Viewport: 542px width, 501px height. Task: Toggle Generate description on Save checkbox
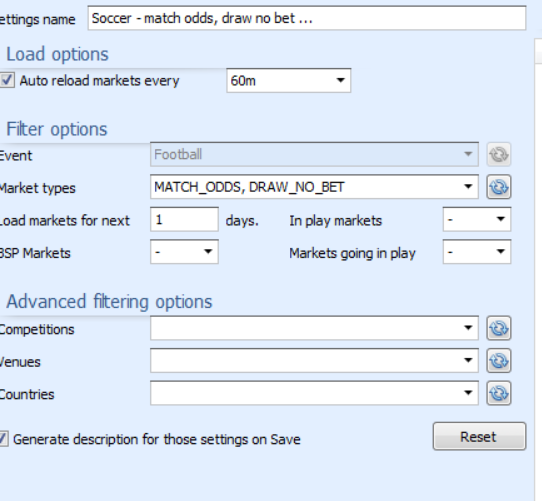pyautogui.click(x=3, y=439)
